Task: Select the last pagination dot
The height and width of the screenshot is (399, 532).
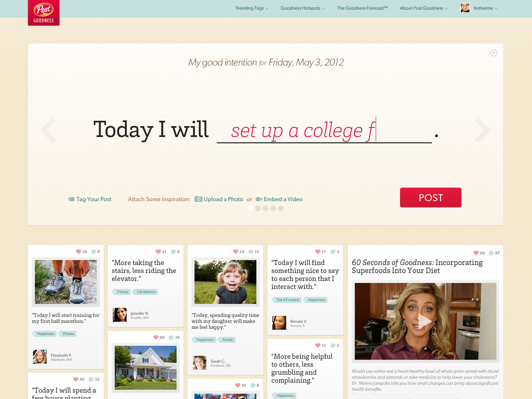Action: 281,208
